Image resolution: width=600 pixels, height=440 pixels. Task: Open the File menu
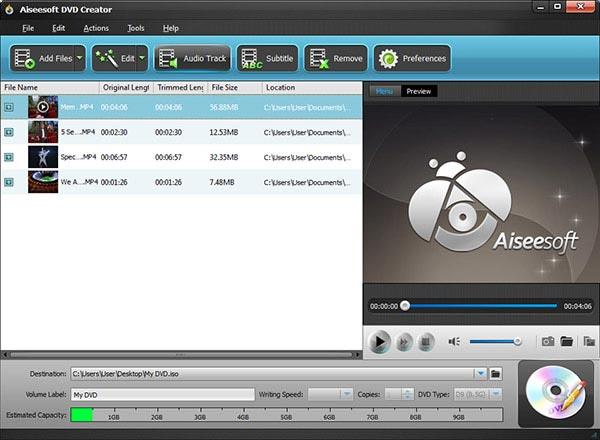(28, 28)
